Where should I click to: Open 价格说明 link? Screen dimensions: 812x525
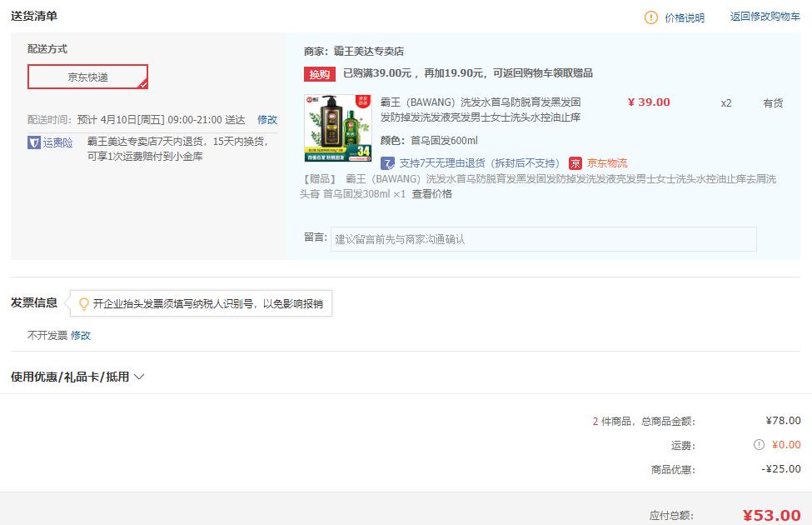685,17
